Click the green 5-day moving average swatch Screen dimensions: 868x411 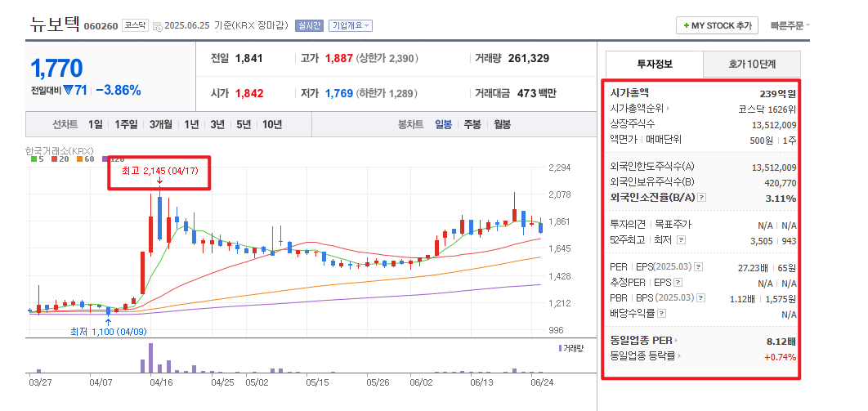point(34,159)
